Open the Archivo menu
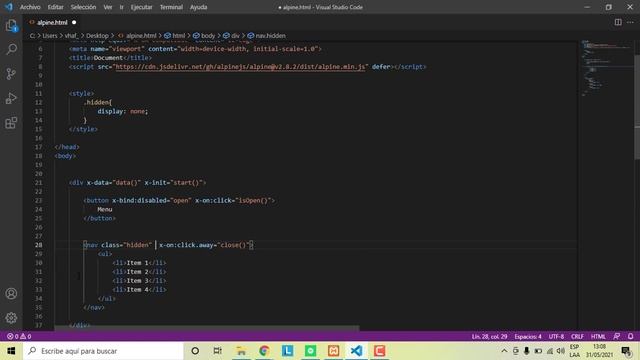The height and width of the screenshot is (360, 640). tap(30, 7)
